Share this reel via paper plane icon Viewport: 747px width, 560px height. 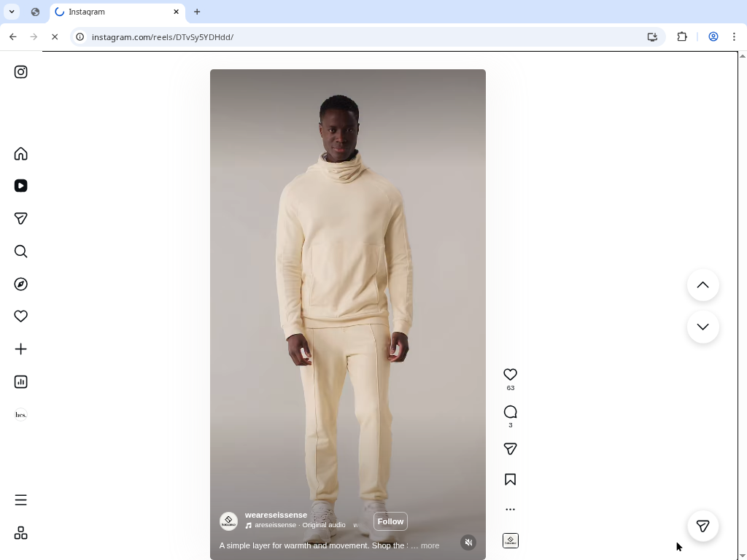pos(510,449)
